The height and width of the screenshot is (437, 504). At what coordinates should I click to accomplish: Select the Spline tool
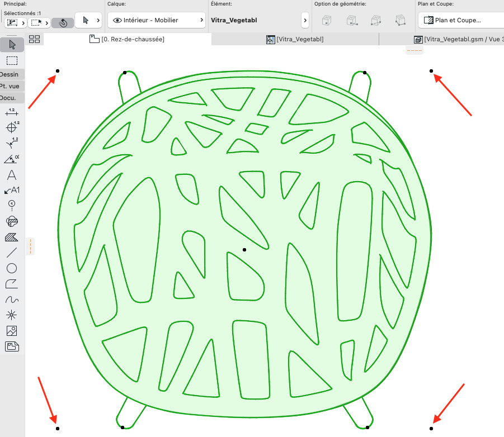coord(12,300)
